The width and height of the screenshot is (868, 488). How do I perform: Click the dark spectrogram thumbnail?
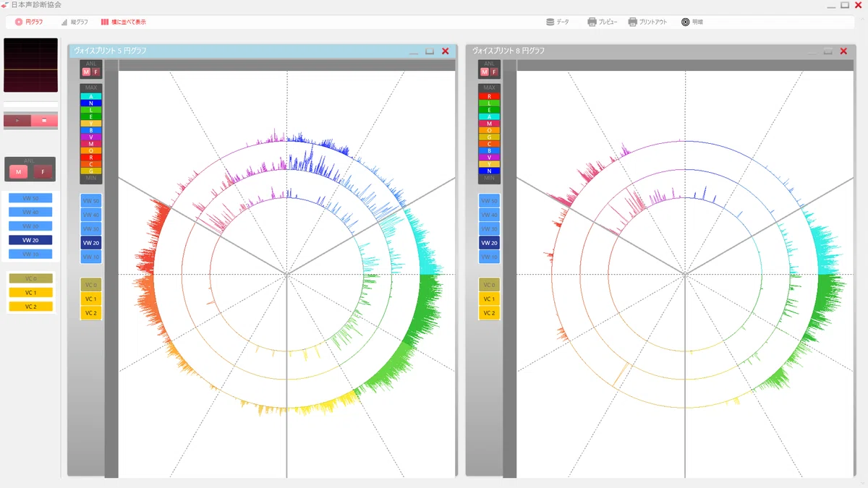[x=30, y=65]
